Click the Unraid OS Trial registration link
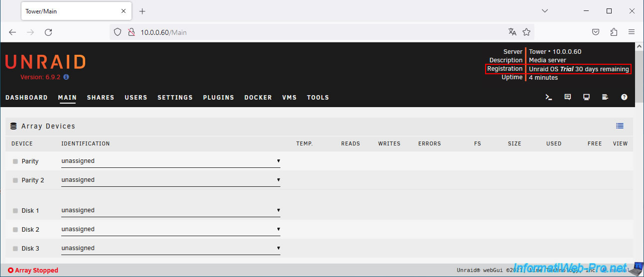Screen dimensions: 644x277 click(x=578, y=69)
